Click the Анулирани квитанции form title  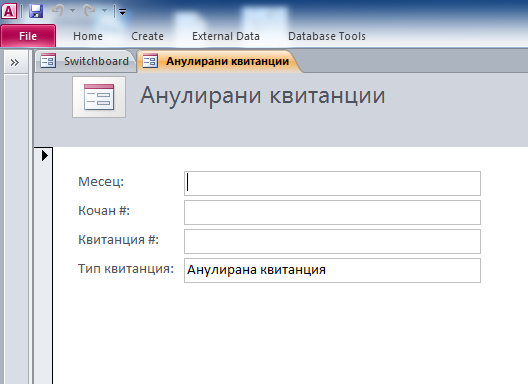(x=263, y=95)
